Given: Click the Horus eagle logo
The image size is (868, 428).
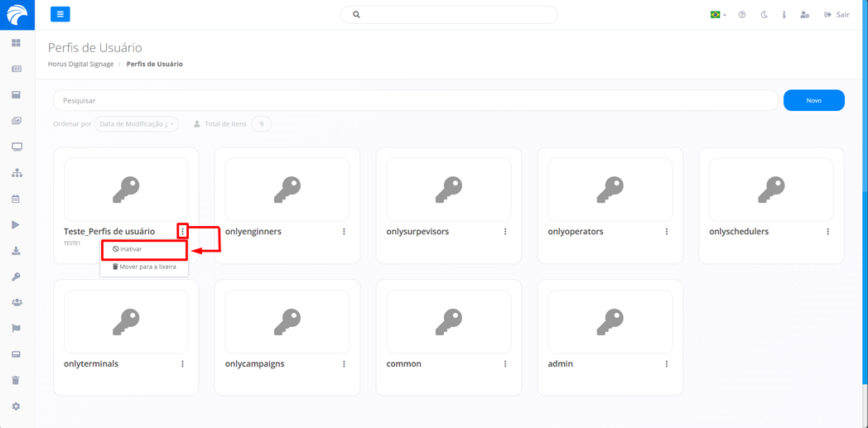Looking at the screenshot, I should point(17,15).
